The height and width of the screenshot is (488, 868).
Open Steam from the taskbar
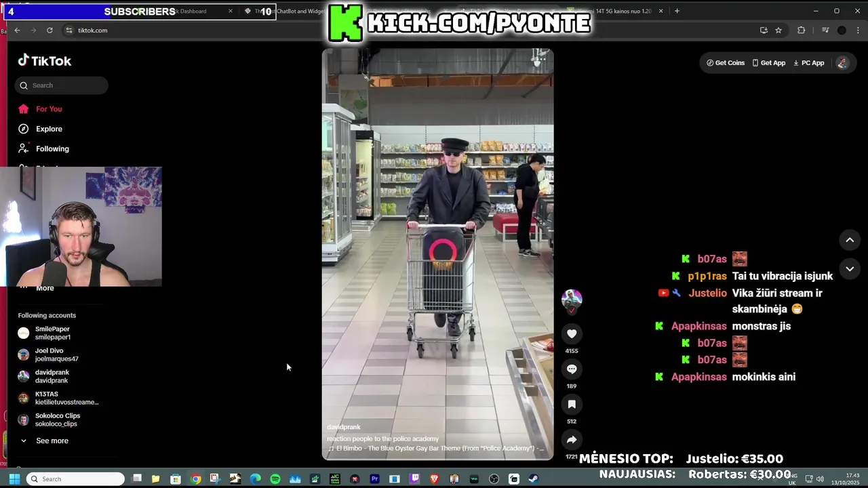[533, 479]
